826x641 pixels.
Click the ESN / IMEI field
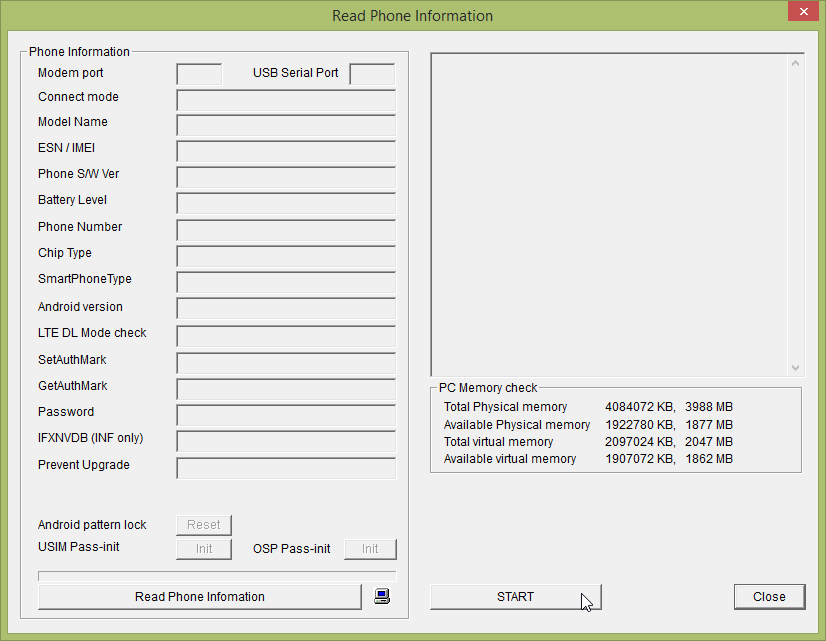[x=286, y=151]
